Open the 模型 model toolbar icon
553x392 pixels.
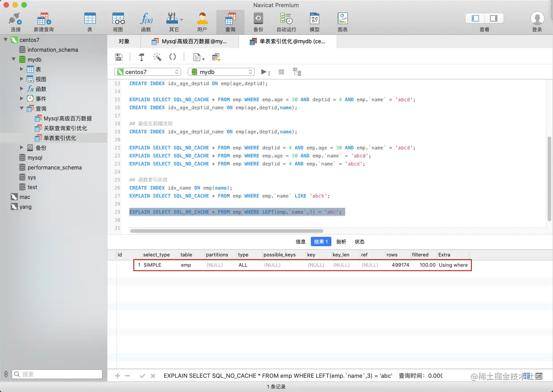(x=314, y=22)
